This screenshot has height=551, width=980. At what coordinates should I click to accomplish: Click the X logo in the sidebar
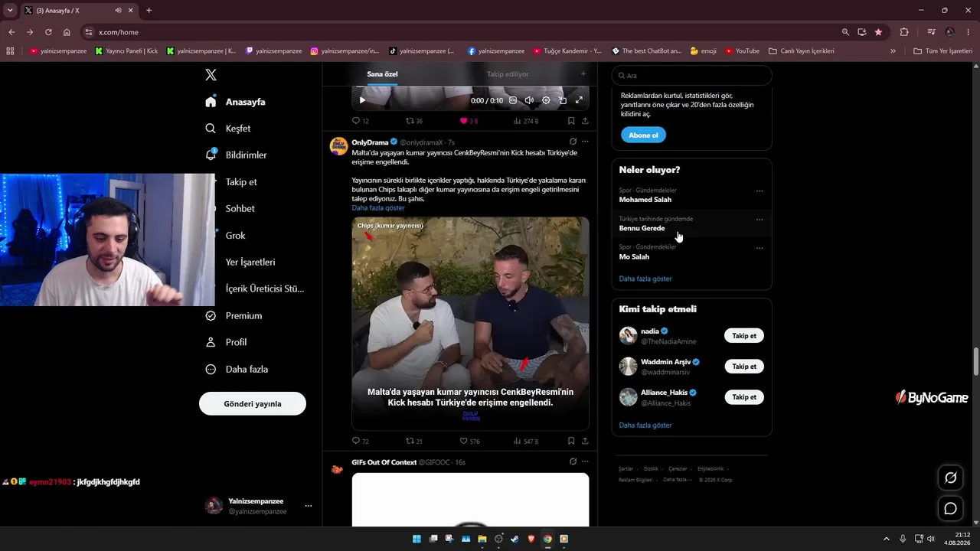click(x=211, y=75)
